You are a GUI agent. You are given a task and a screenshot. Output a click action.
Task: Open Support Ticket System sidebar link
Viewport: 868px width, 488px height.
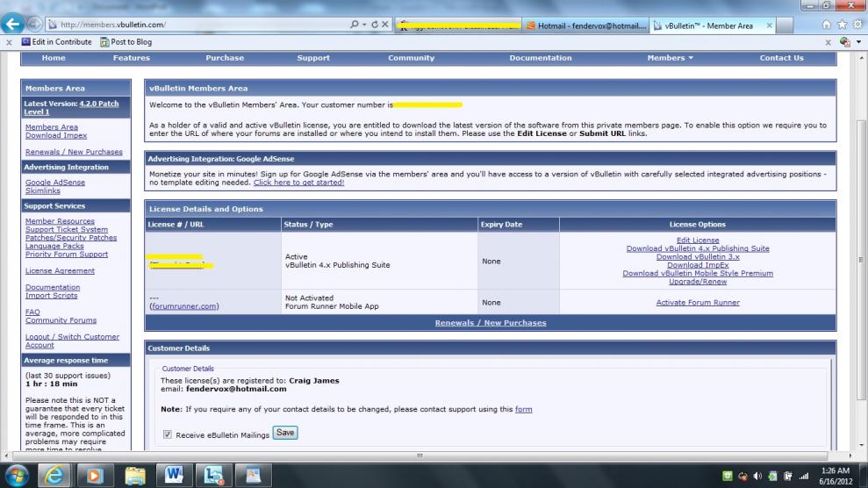point(67,229)
